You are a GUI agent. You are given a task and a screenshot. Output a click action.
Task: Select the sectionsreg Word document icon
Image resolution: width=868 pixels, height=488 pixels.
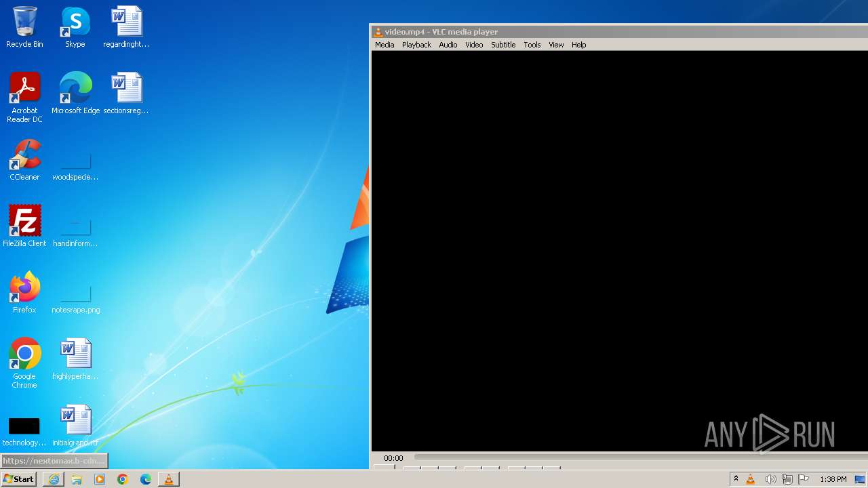(x=126, y=94)
